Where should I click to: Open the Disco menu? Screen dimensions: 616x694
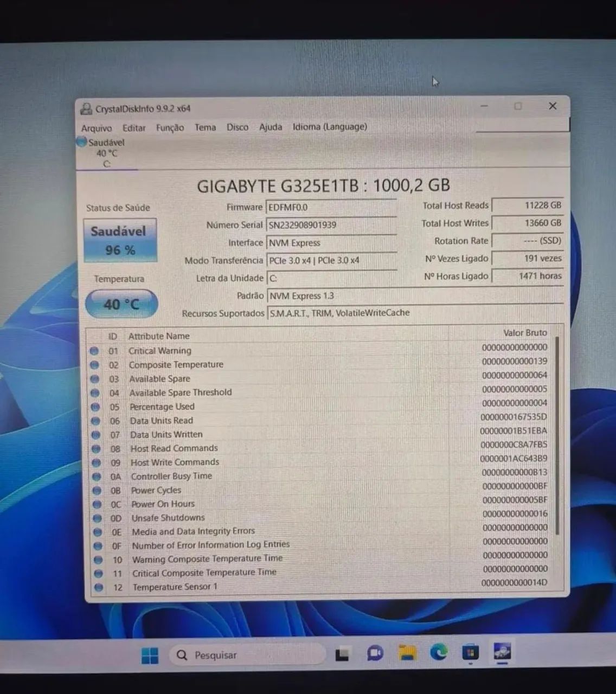click(238, 127)
